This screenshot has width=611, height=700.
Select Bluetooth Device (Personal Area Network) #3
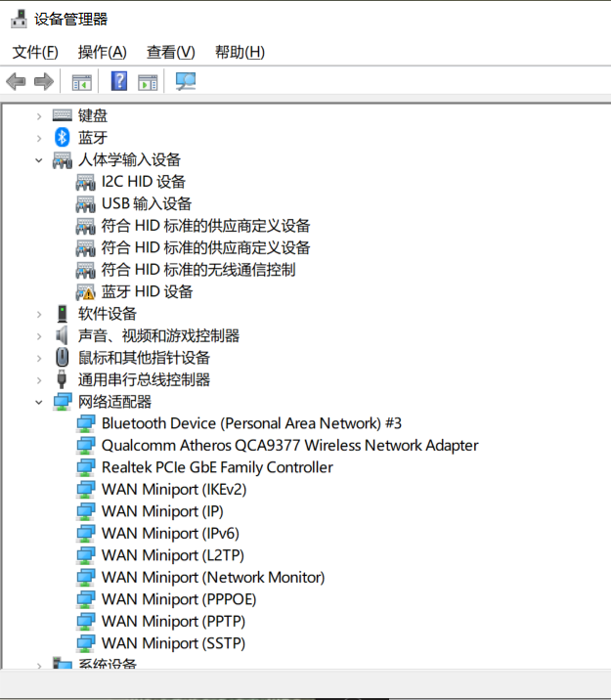coord(251,423)
